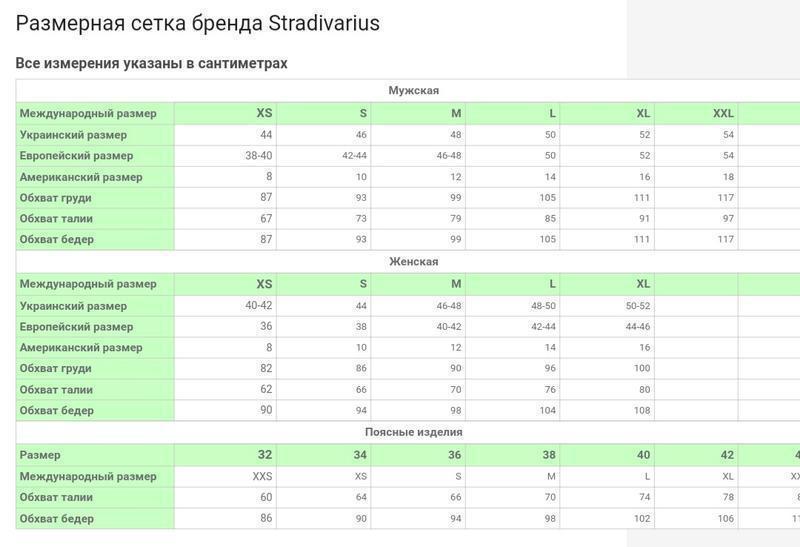This screenshot has height=547, width=800.
Task: Select the 'Поясные изделия' section header
Action: tap(413, 432)
